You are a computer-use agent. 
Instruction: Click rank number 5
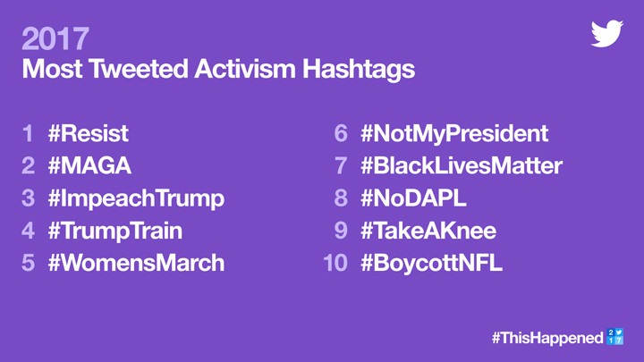[29, 263]
